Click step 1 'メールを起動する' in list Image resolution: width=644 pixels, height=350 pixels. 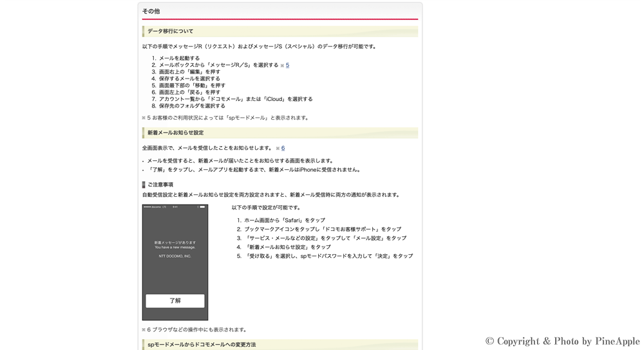click(179, 58)
